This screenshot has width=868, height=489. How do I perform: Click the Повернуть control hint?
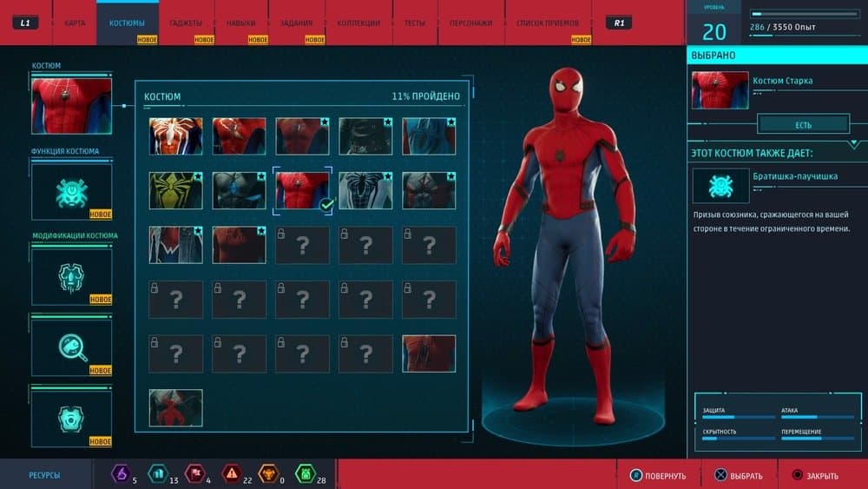[x=658, y=476]
